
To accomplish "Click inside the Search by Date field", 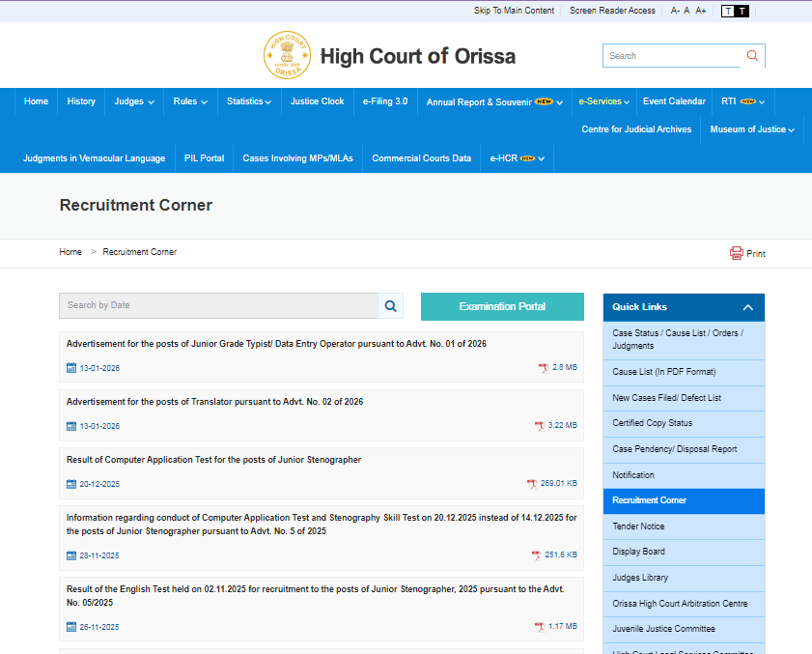I will 212,305.
